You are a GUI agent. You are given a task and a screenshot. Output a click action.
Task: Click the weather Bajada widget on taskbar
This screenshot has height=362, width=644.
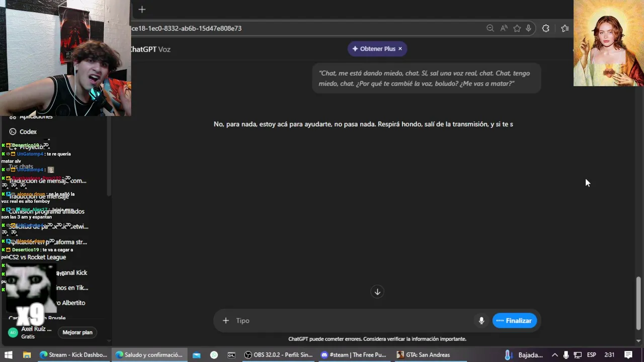[524, 354]
